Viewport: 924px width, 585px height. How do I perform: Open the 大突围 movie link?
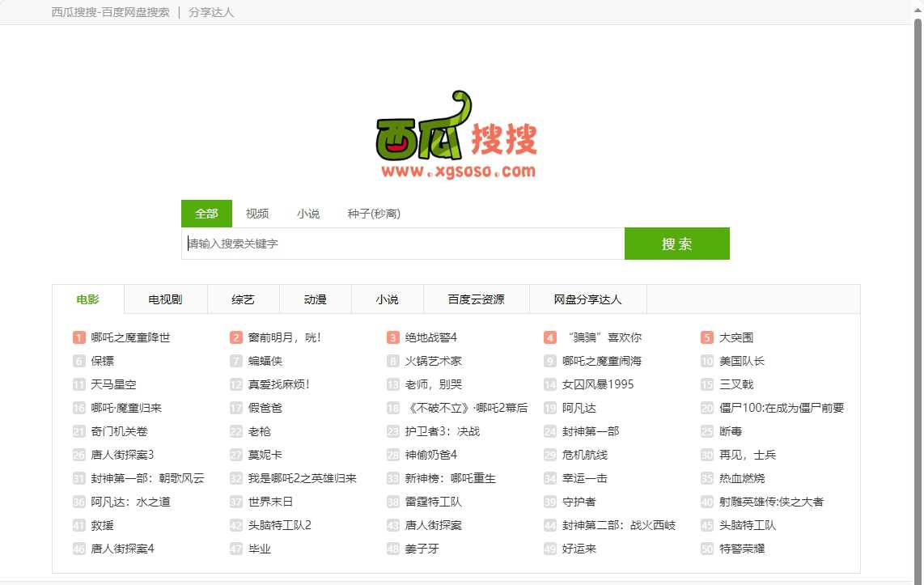pyautogui.click(x=736, y=337)
